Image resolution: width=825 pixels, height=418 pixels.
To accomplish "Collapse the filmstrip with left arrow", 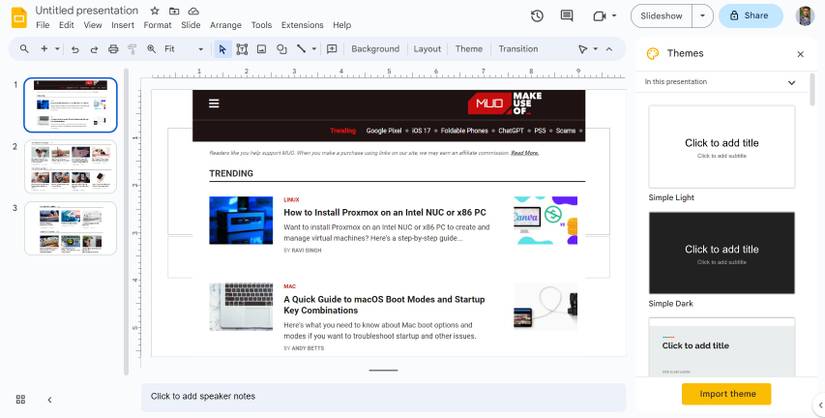I will (x=49, y=400).
